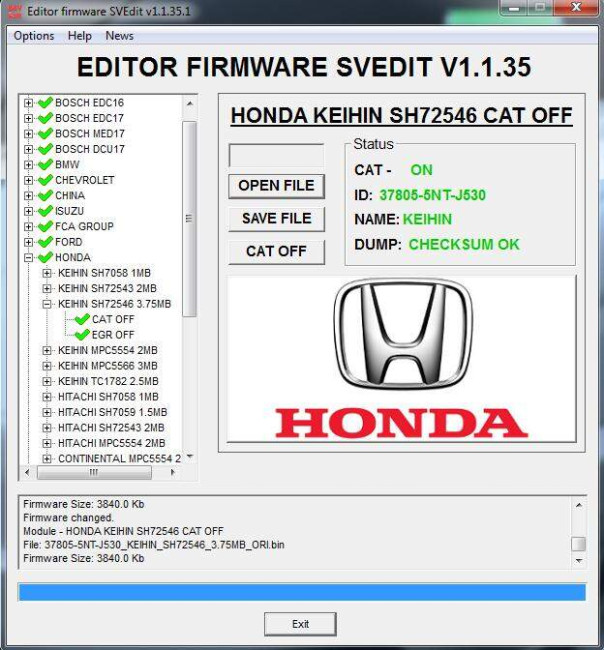
Task: Select EGR OFF item in the tree
Action: tap(113, 335)
